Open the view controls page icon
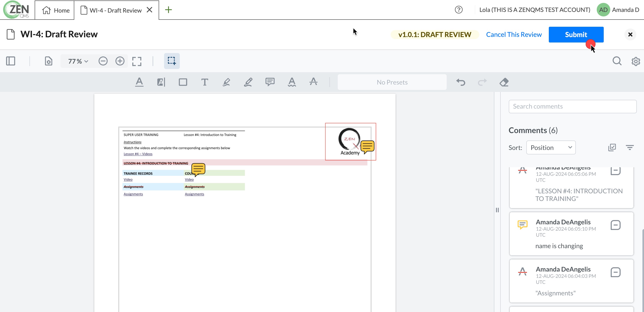This screenshot has height=312, width=644. tap(49, 61)
